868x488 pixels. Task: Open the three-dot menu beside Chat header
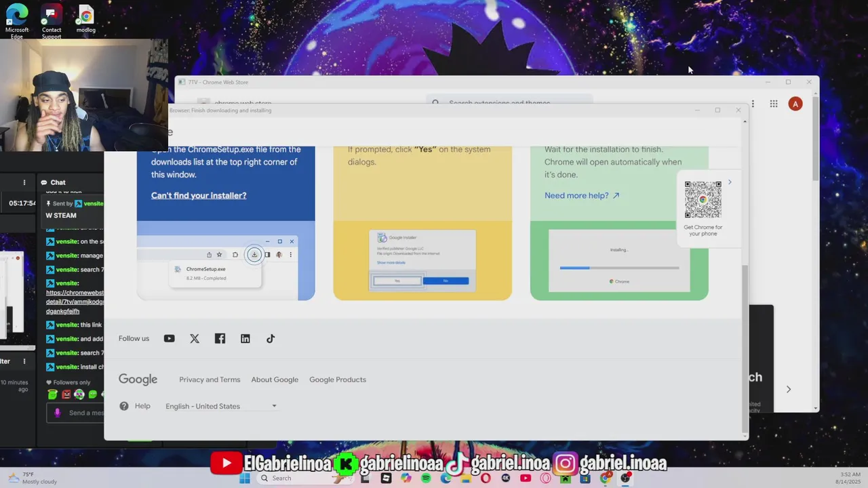(x=24, y=182)
